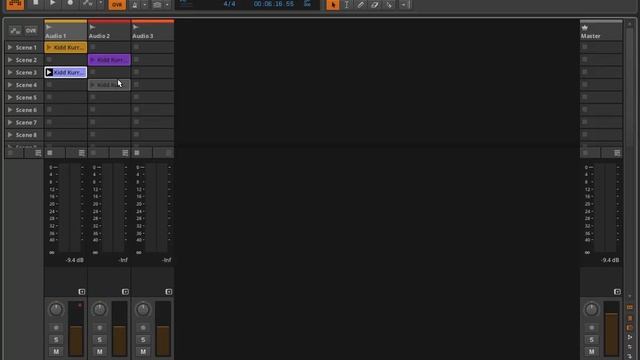The image size is (640, 360).
Task: Click the clip launcher automation icon left of OVR
Action: coord(15,31)
